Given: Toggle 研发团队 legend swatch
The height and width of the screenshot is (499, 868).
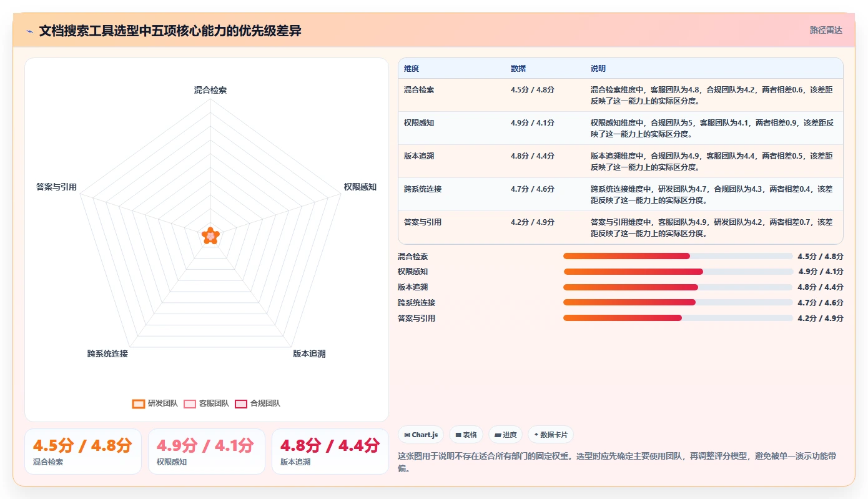Looking at the screenshot, I should pyautogui.click(x=139, y=403).
